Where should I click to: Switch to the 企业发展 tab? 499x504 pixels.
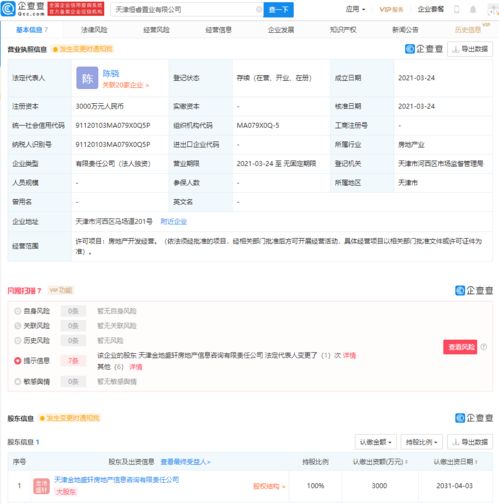tap(281, 30)
